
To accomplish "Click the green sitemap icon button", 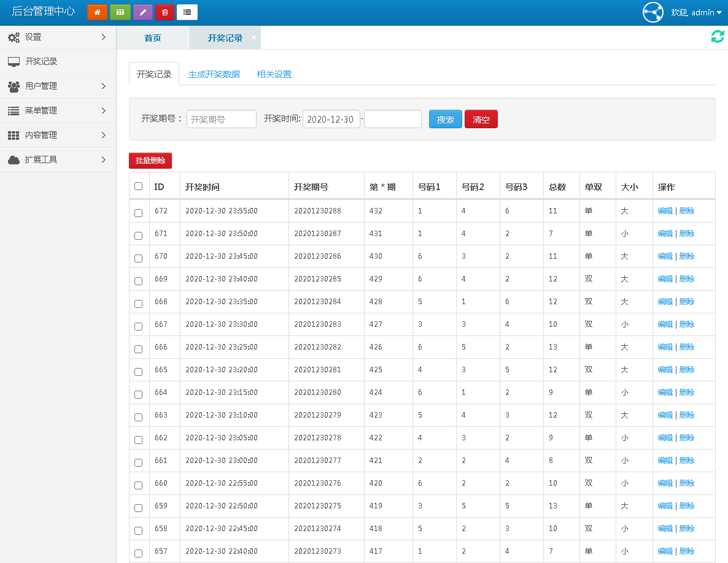I will (120, 12).
